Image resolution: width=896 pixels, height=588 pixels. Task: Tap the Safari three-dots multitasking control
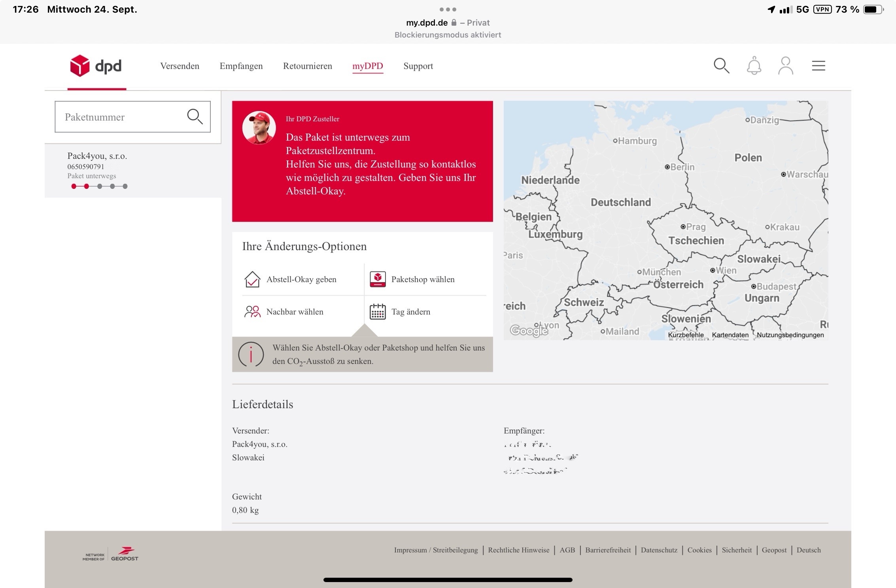click(x=448, y=9)
